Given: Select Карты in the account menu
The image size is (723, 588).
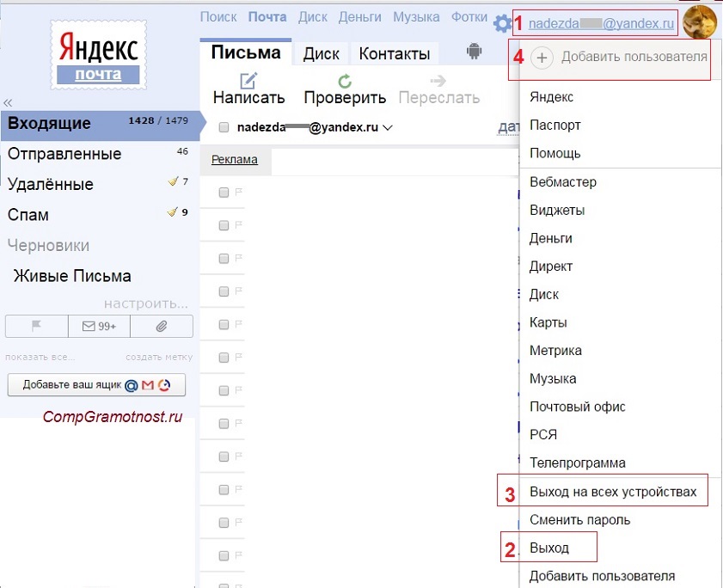Looking at the screenshot, I should [548, 323].
